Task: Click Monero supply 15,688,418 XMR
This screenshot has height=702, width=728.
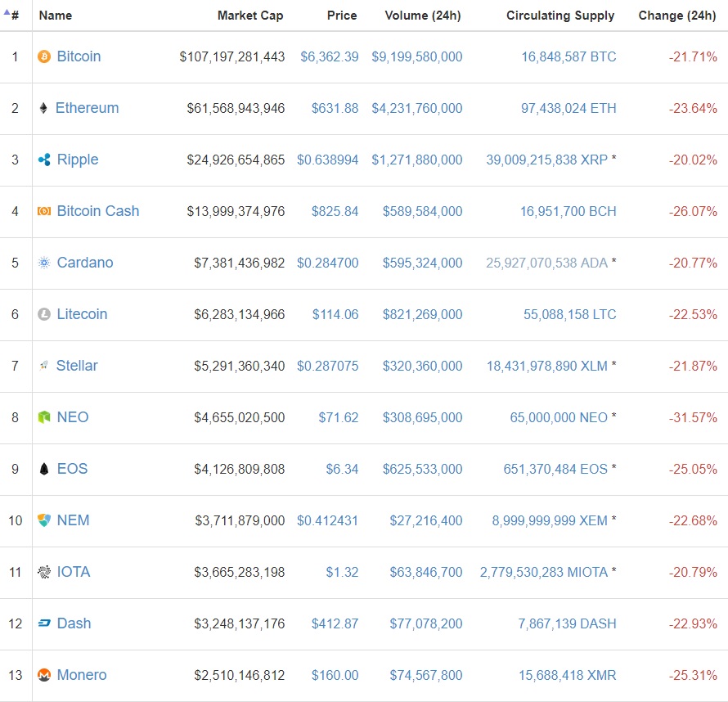Action: tap(568, 676)
